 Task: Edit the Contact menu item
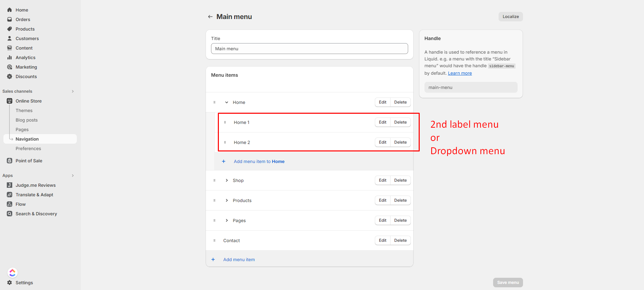[383, 240]
